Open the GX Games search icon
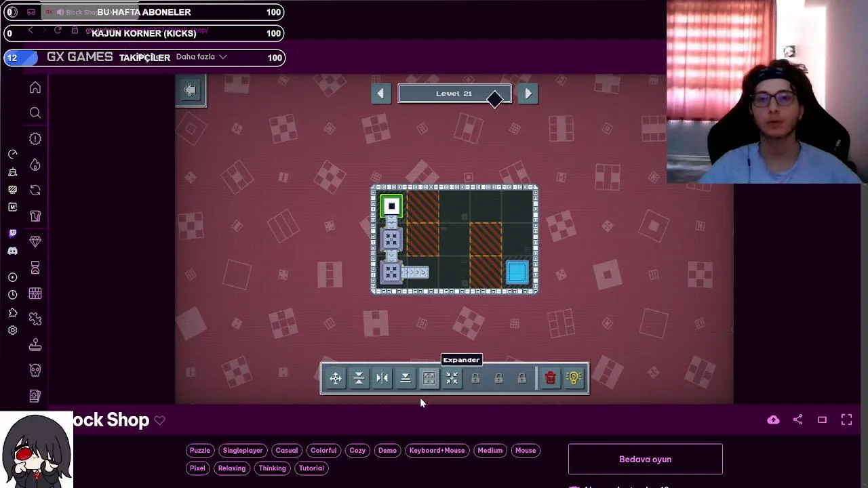Screen dimensions: 868x488 [35, 113]
